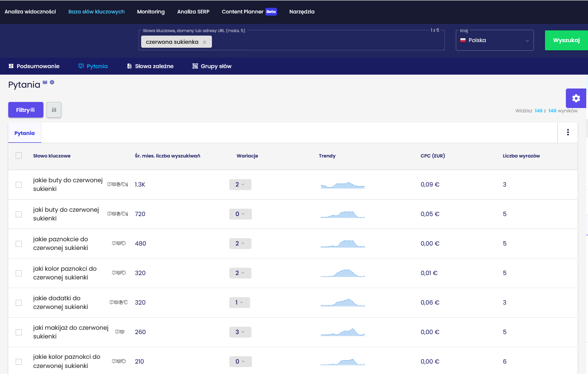Screen dimensions: 588x374
Task: Open trend chart for 'jakie dodatki' row
Action: pos(343,303)
